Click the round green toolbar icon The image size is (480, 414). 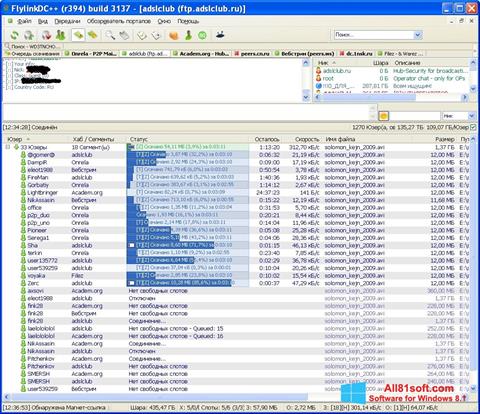point(202,35)
